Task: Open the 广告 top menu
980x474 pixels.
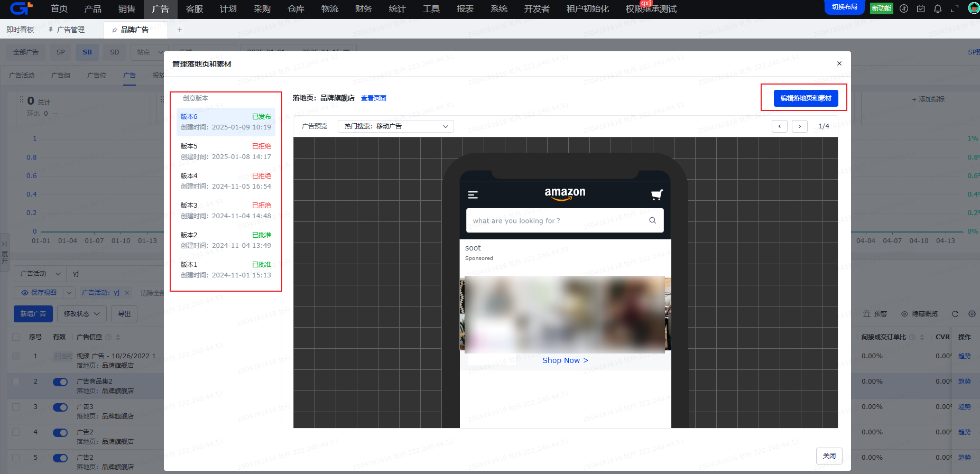Action: 161,9
